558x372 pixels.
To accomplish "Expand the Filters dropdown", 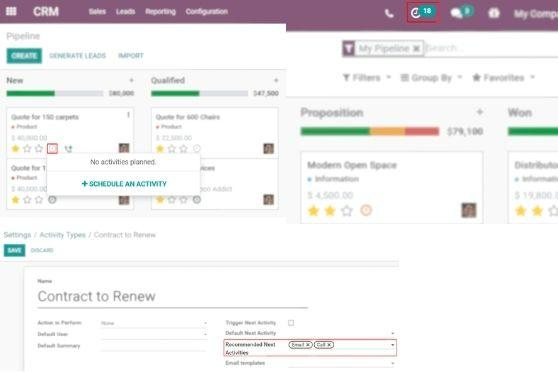I will click(x=367, y=78).
